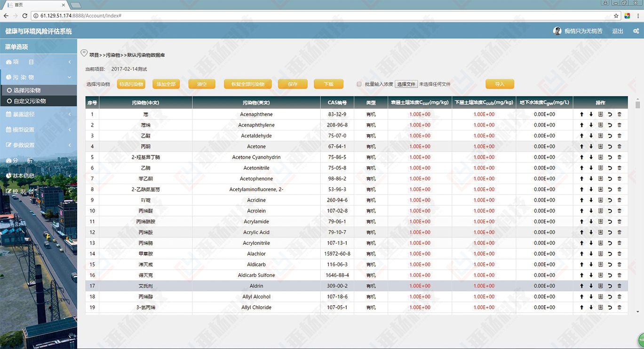Click the table vertical scrollbar thumb
Viewport: 644px width, 349px height.
638,105
